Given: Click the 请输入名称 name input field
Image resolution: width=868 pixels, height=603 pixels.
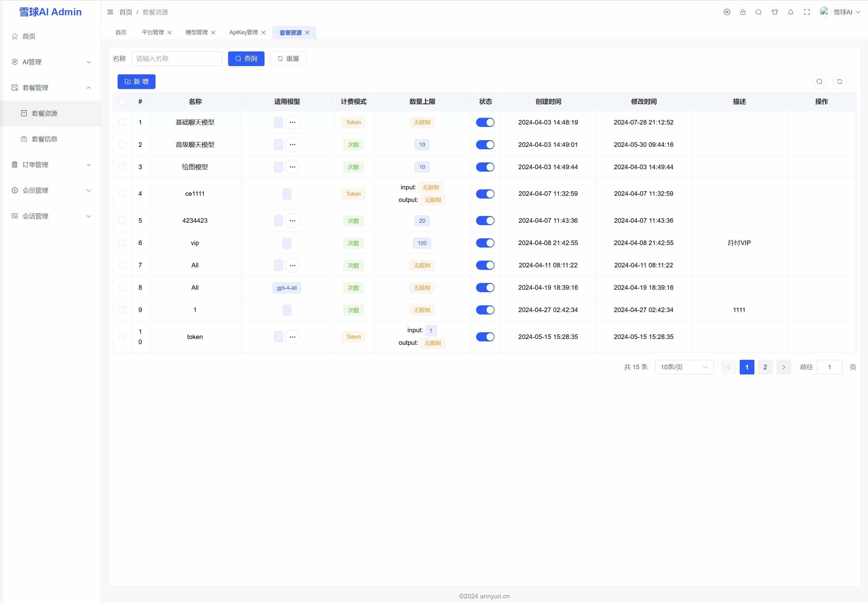Looking at the screenshot, I should (177, 58).
